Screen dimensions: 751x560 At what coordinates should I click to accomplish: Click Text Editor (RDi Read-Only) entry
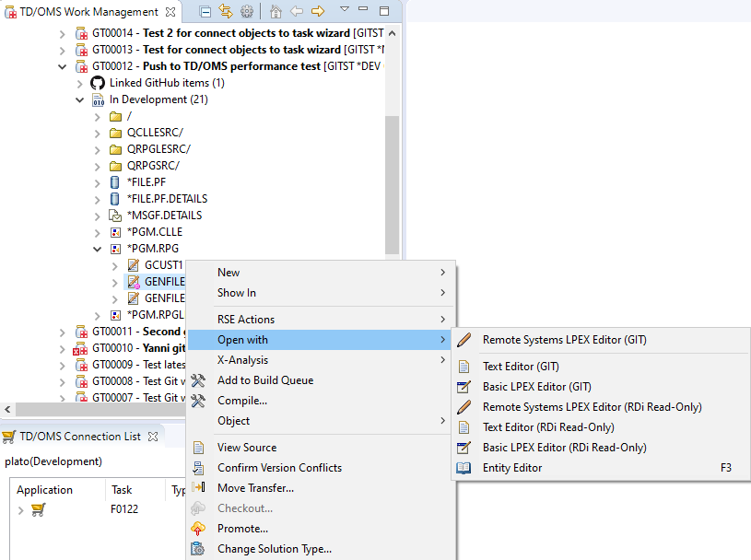pos(547,427)
